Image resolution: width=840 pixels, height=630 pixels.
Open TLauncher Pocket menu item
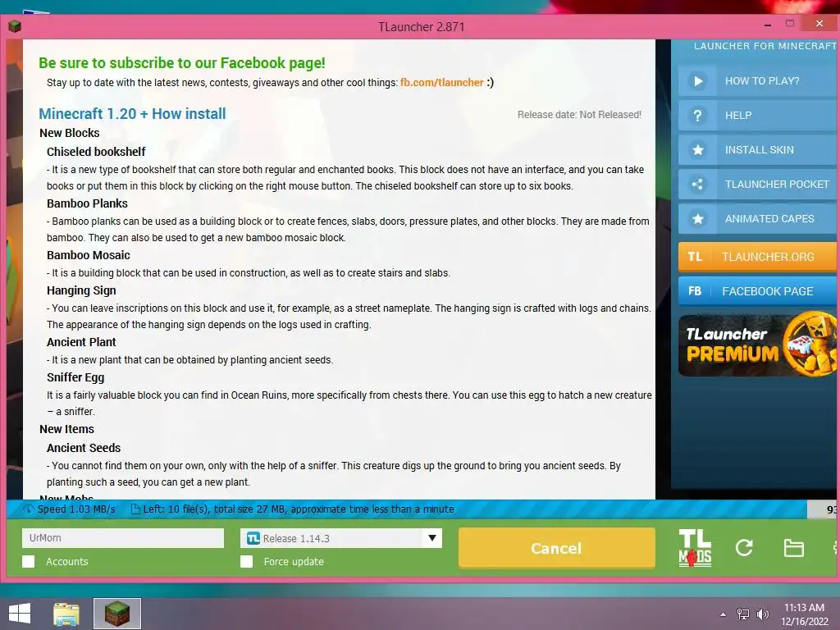coord(758,185)
